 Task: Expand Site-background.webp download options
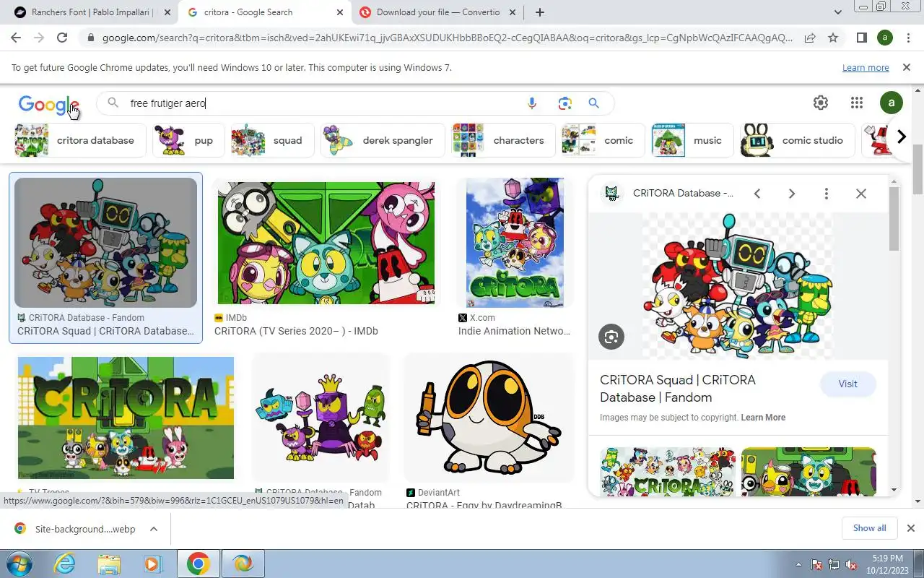154,529
